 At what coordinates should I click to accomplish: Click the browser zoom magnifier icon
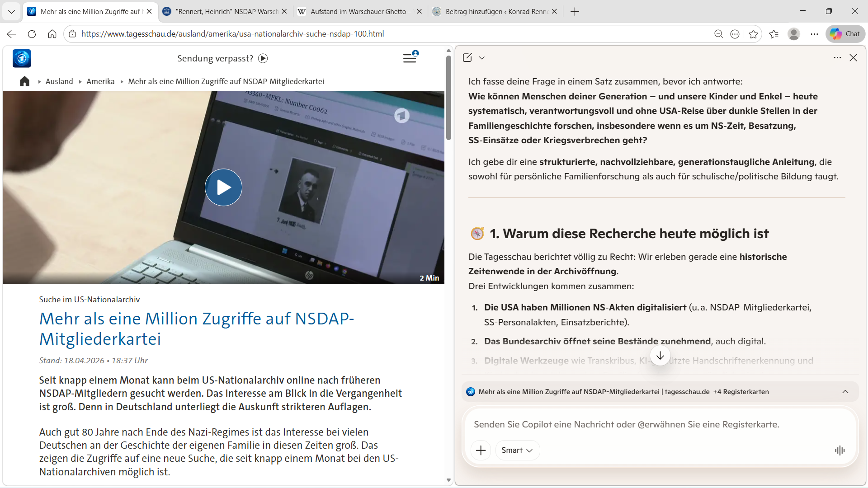click(x=718, y=34)
